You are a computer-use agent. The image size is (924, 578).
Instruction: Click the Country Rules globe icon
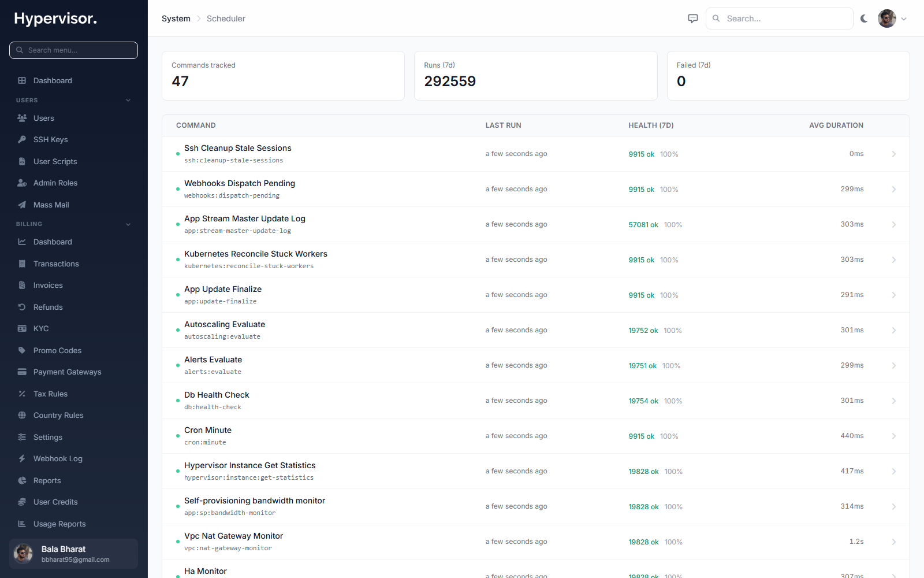pyautogui.click(x=22, y=415)
